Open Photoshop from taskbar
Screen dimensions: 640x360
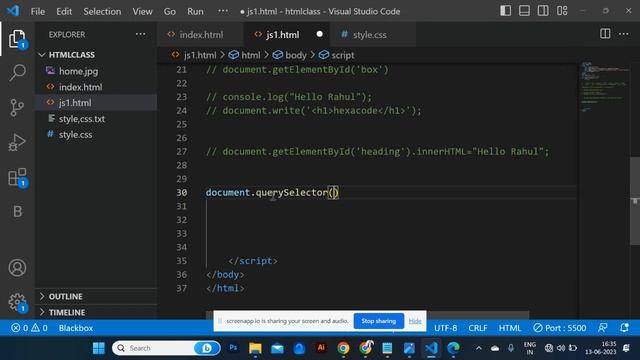click(x=233, y=348)
